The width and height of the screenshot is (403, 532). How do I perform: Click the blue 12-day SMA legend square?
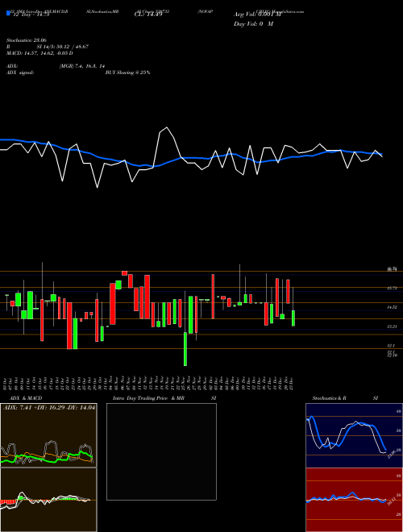point(8,13)
